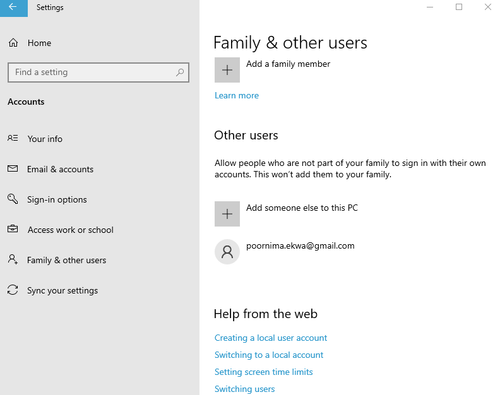This screenshot has height=395, width=500.
Task: Open Switching to a local account link
Action: pos(269,355)
